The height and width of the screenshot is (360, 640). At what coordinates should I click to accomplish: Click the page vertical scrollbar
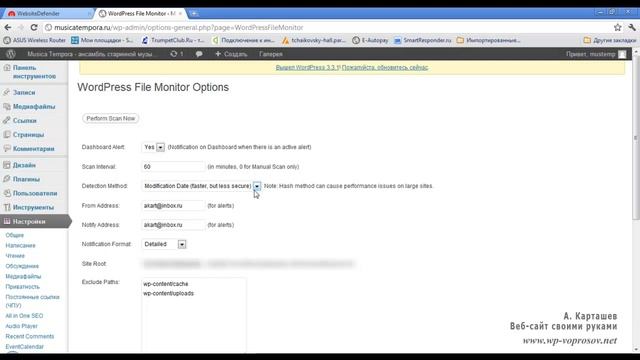tap(636, 139)
